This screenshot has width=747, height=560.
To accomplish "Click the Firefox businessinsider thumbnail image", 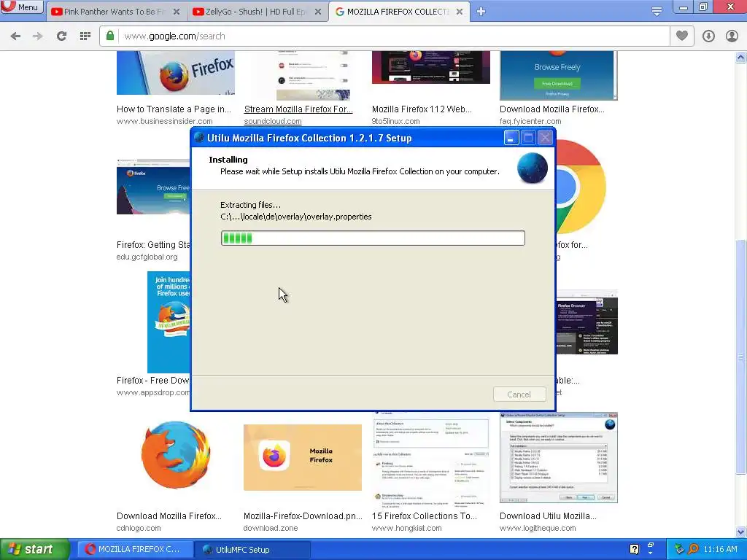I will coord(176,72).
